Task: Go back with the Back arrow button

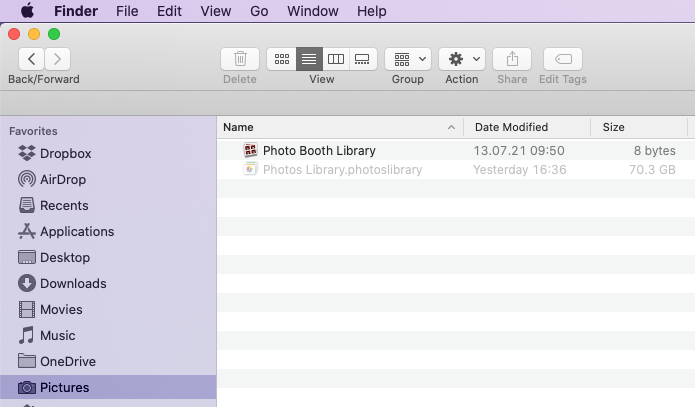Action: pos(31,59)
